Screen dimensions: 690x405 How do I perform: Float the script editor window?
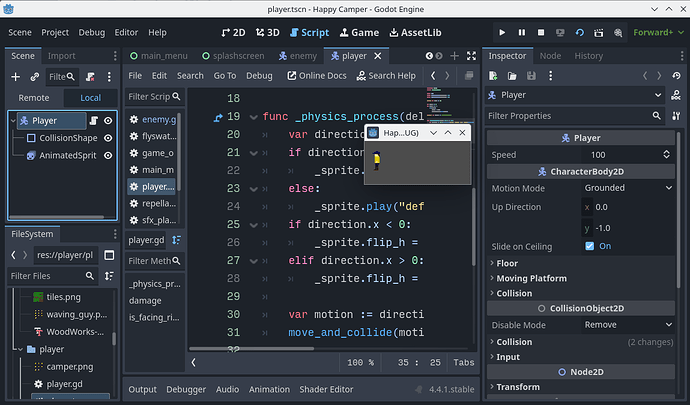(x=469, y=76)
